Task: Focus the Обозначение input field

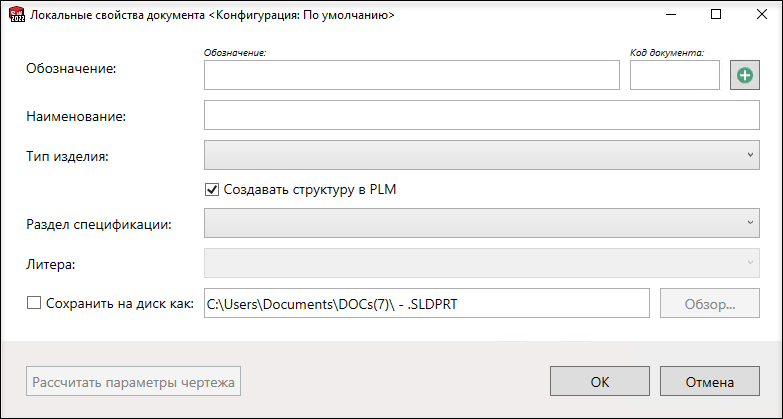Action: [x=411, y=75]
